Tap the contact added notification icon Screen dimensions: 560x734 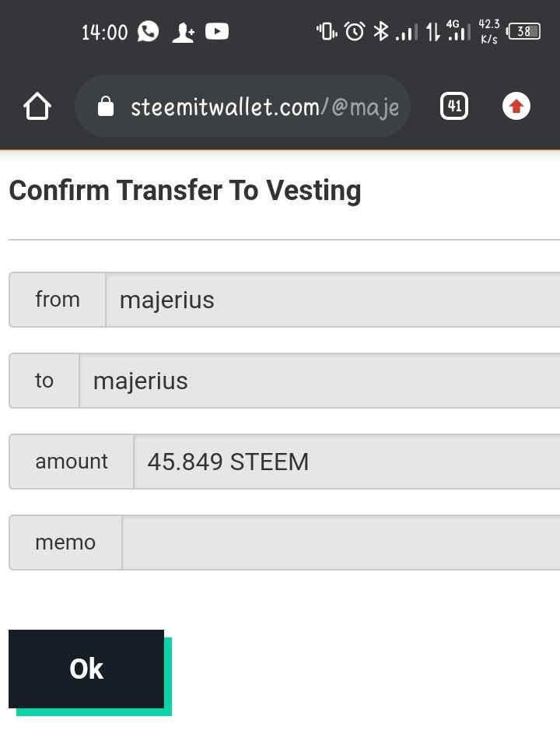pos(184,33)
